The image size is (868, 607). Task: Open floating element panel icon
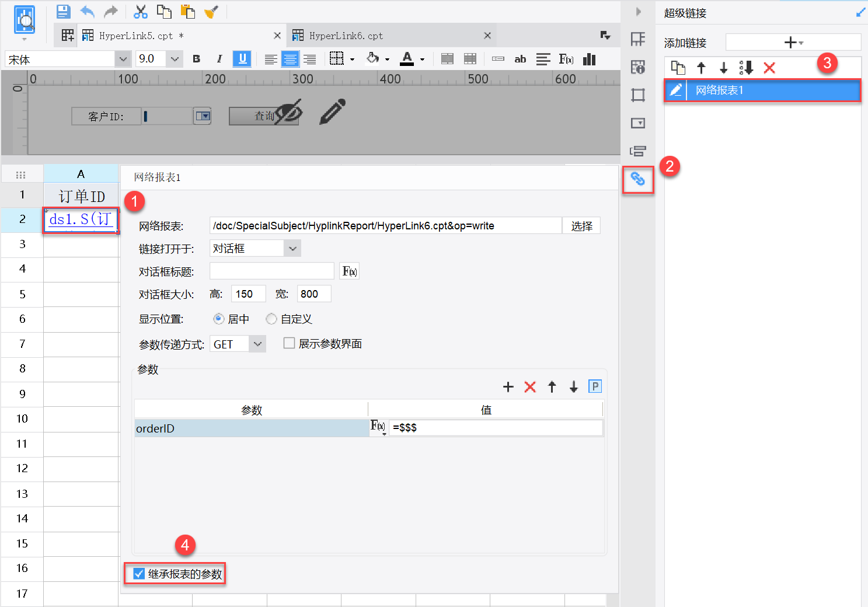pos(638,95)
